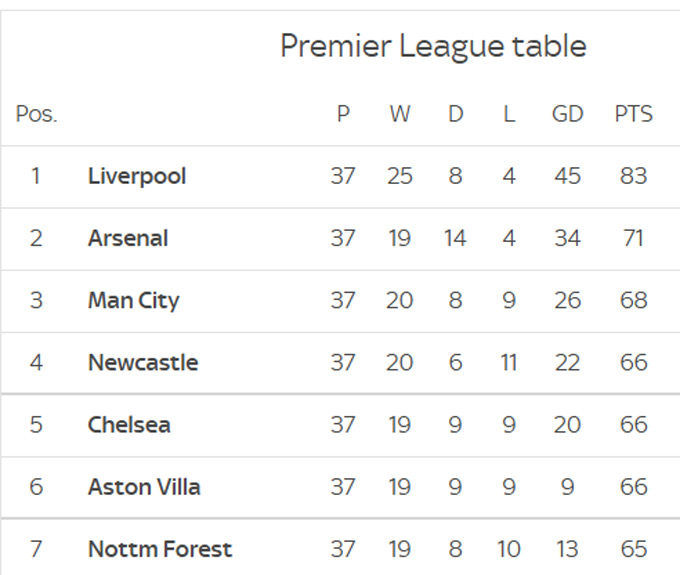Select Nottm Forest in the table
Image resolution: width=680 pixels, height=575 pixels.
[x=160, y=549]
